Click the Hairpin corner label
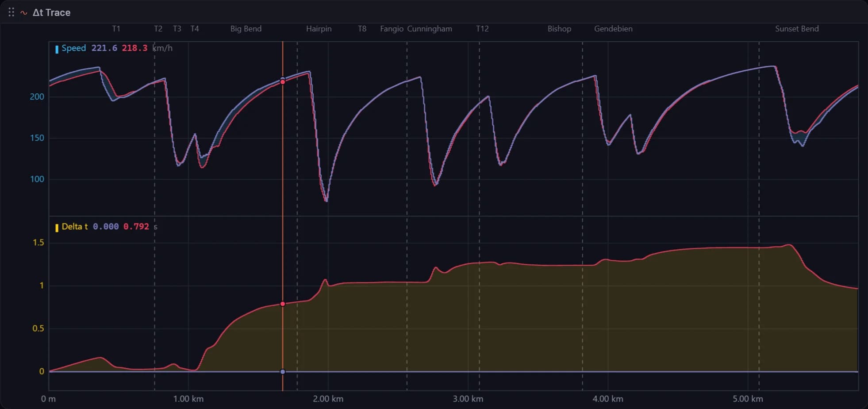Image resolution: width=868 pixels, height=409 pixels. coord(319,29)
